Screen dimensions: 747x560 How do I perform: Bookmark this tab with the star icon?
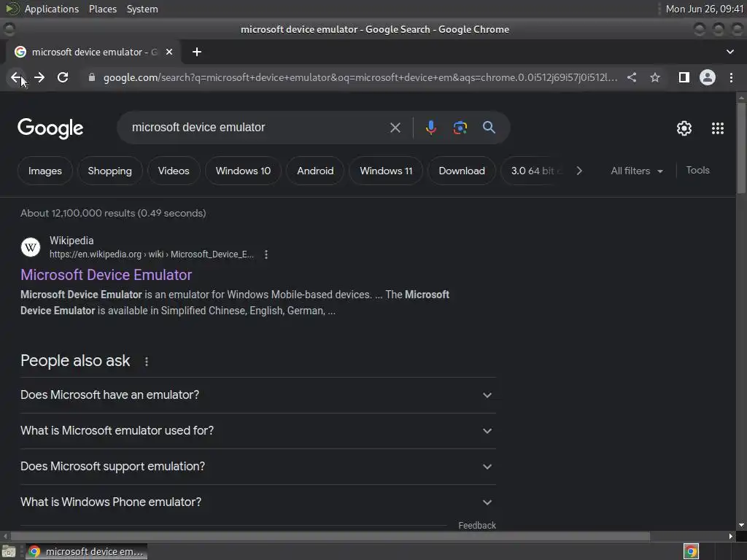[655, 77]
